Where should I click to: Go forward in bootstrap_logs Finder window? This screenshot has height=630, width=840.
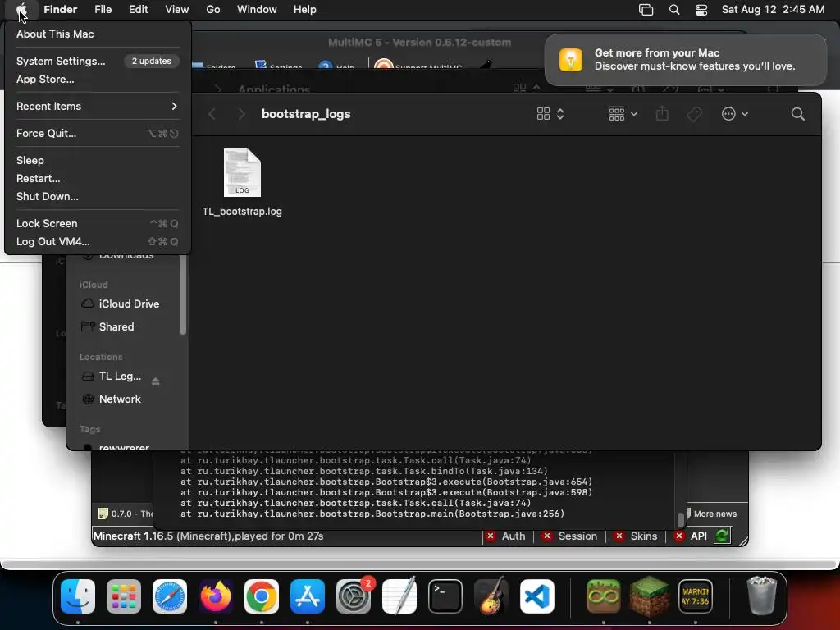[x=242, y=114]
